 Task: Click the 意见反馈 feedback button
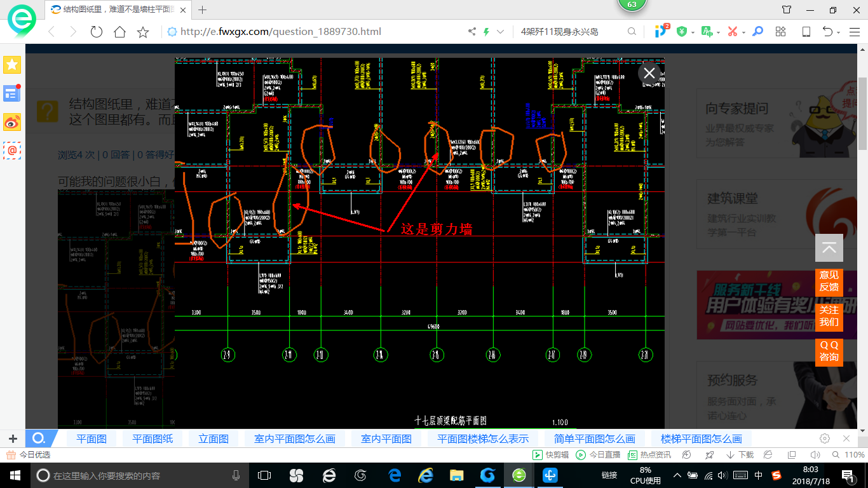click(x=829, y=281)
